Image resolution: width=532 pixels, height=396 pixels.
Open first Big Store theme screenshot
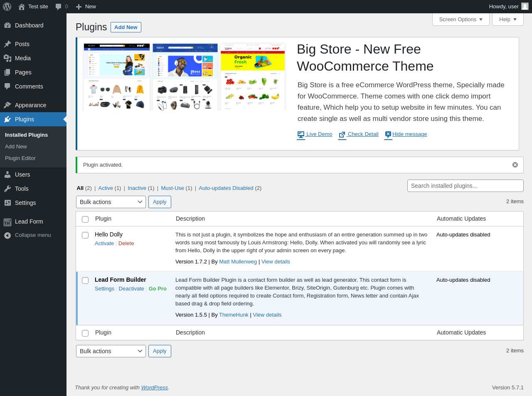[x=117, y=77]
